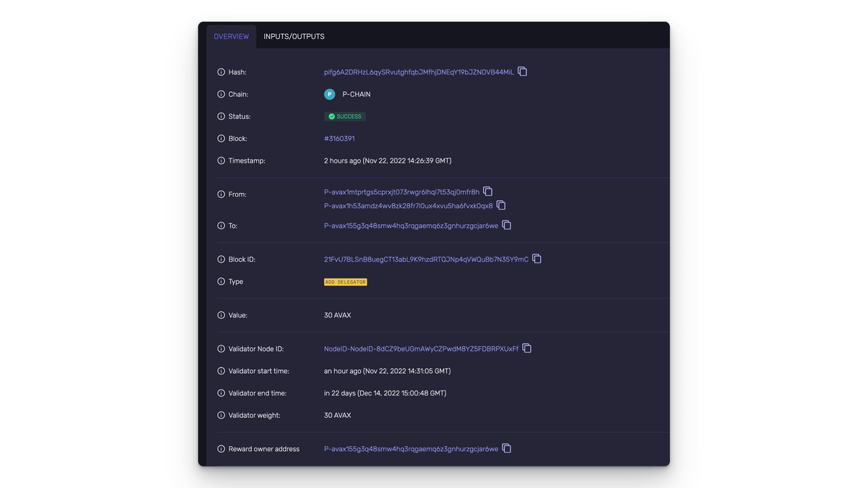Click the info icon beside Validator weight
The width and height of the screenshot is (868, 488).
[221, 416]
